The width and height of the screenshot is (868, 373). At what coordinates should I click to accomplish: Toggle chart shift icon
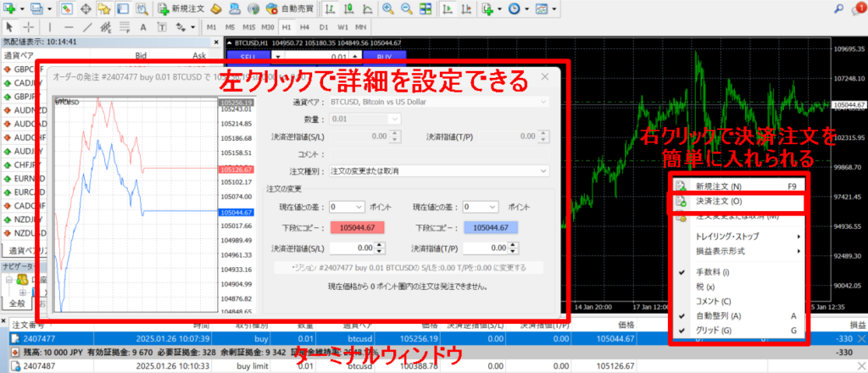click(468, 8)
